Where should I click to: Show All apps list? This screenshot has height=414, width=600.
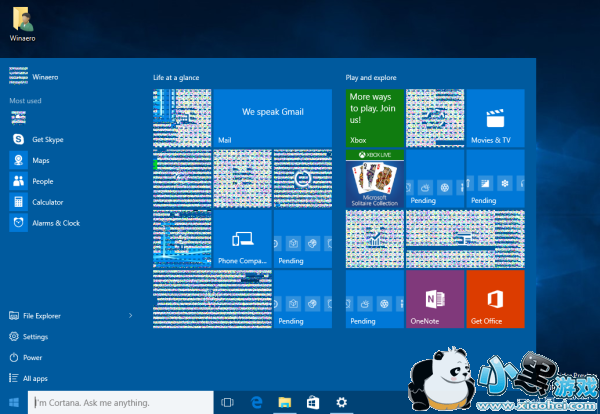point(35,378)
